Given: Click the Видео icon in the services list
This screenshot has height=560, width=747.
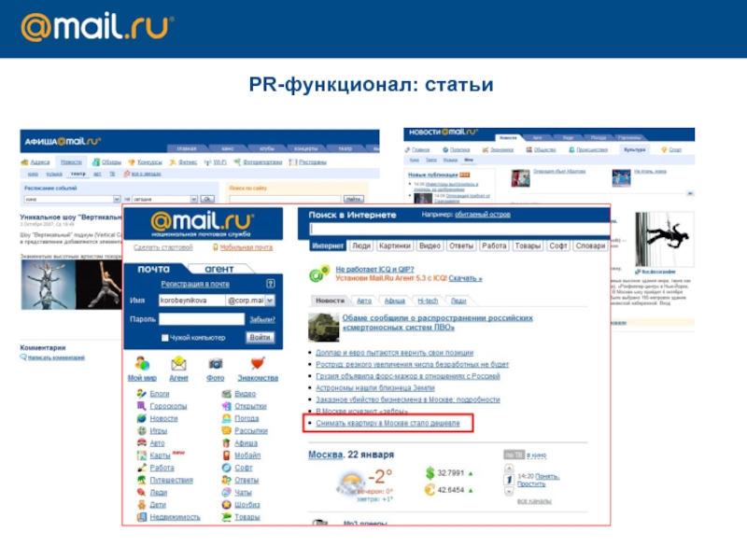Looking at the screenshot, I should (x=226, y=393).
